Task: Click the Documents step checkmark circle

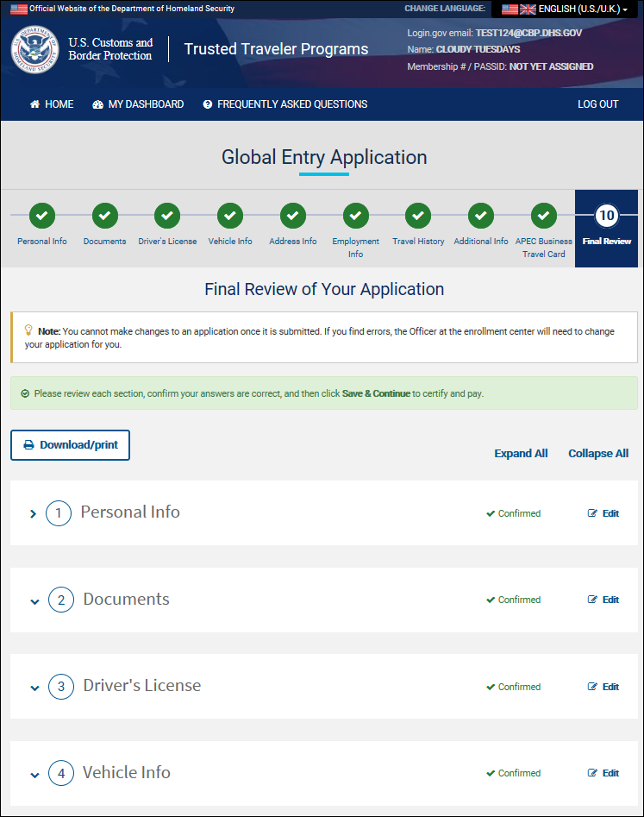Action: point(104,215)
